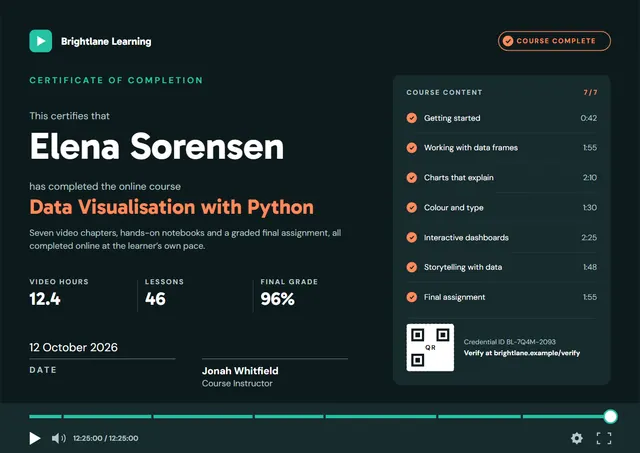Click the checkmark icon in Course Complete badge
This screenshot has height=453, width=640.
pos(508,41)
